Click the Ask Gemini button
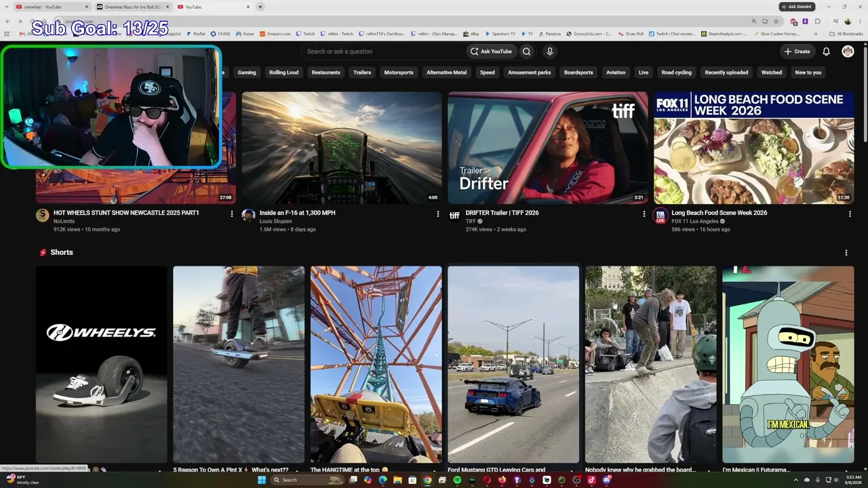868x488 pixels. click(796, 7)
